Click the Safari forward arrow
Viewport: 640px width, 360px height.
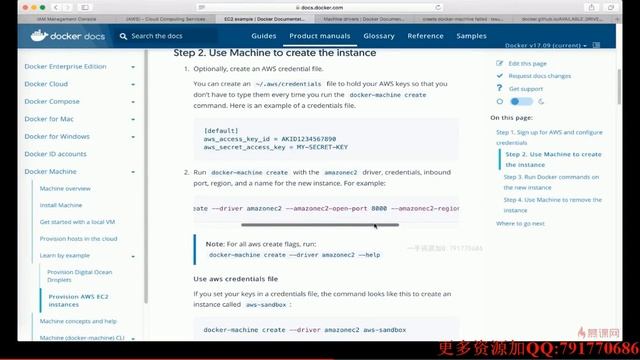[x=68, y=7]
